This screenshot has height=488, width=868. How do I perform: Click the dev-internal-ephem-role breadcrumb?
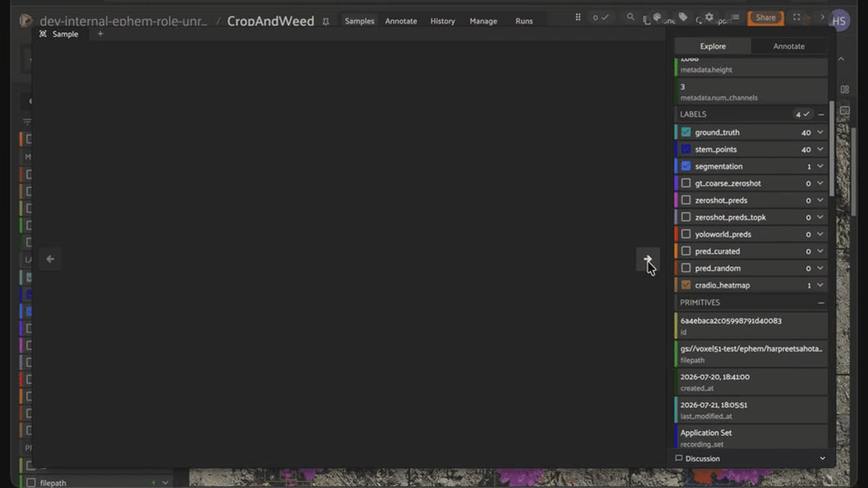coord(124,21)
